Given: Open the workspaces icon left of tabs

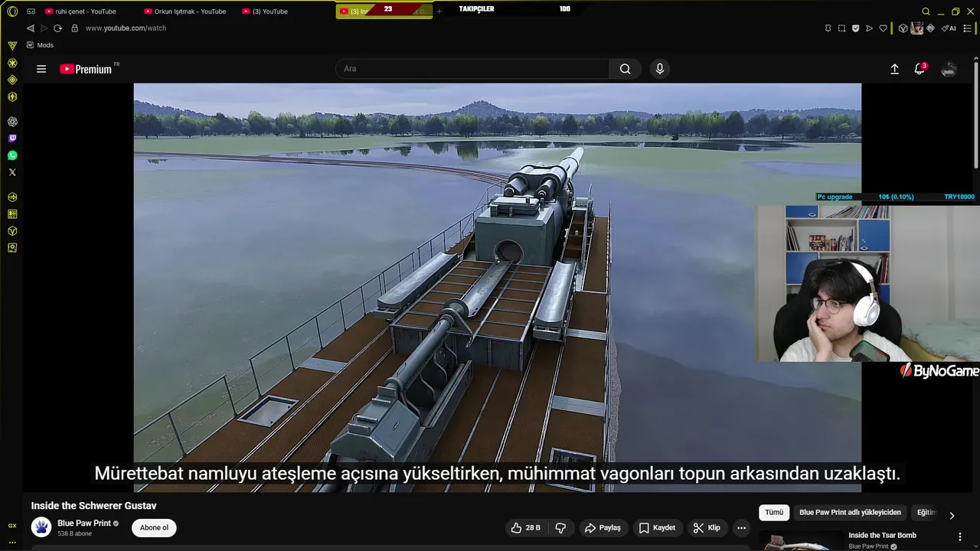Looking at the screenshot, I should click(x=31, y=11).
